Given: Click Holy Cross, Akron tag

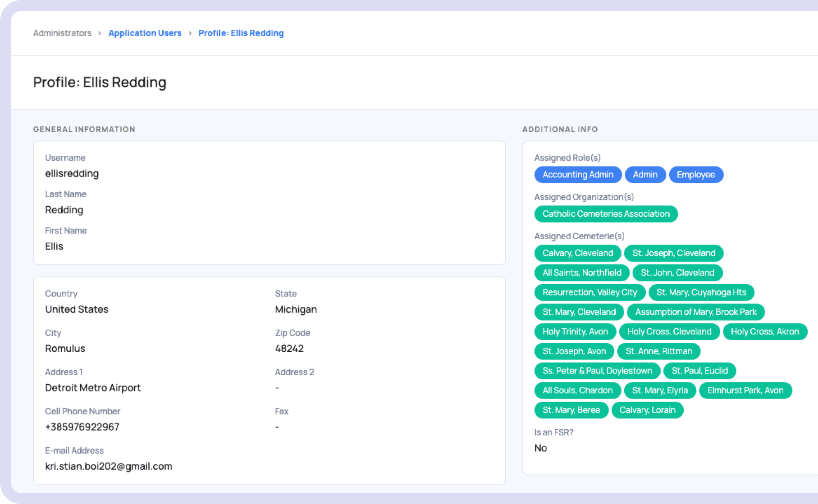Looking at the screenshot, I should pyautogui.click(x=765, y=331).
